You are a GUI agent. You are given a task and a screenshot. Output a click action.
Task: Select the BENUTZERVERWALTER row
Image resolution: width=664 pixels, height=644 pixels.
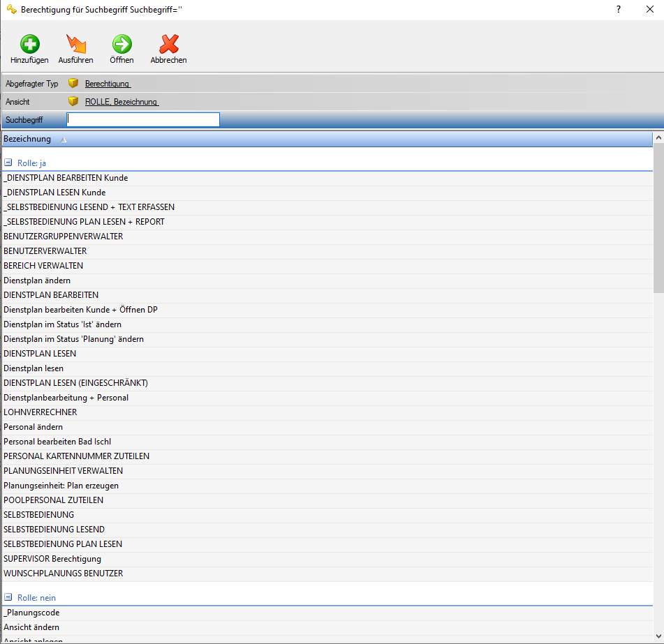[45, 251]
